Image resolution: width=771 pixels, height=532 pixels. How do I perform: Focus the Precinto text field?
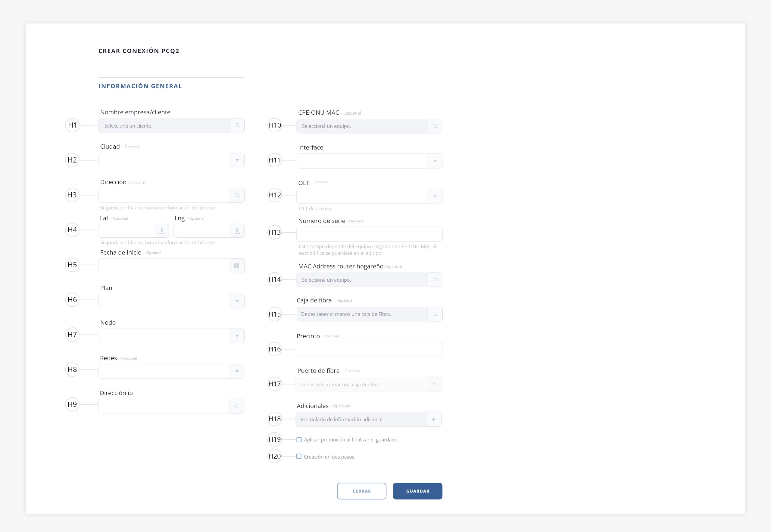(x=369, y=349)
